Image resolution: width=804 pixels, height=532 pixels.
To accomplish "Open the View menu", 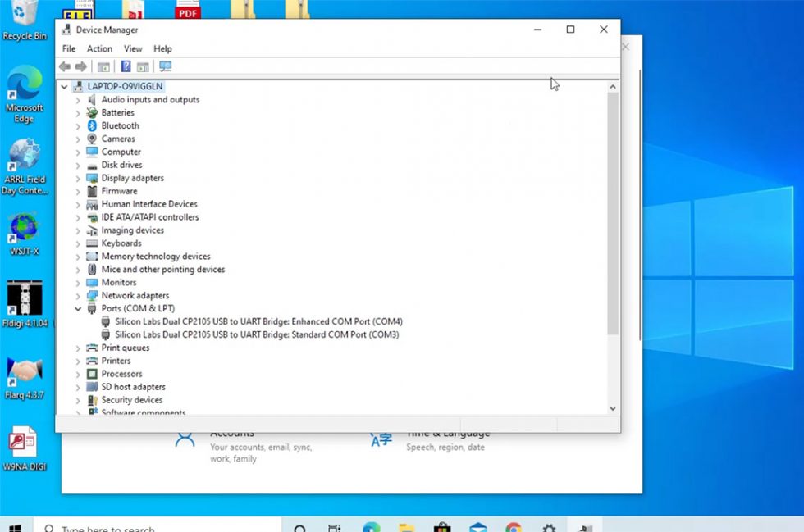I will [133, 49].
